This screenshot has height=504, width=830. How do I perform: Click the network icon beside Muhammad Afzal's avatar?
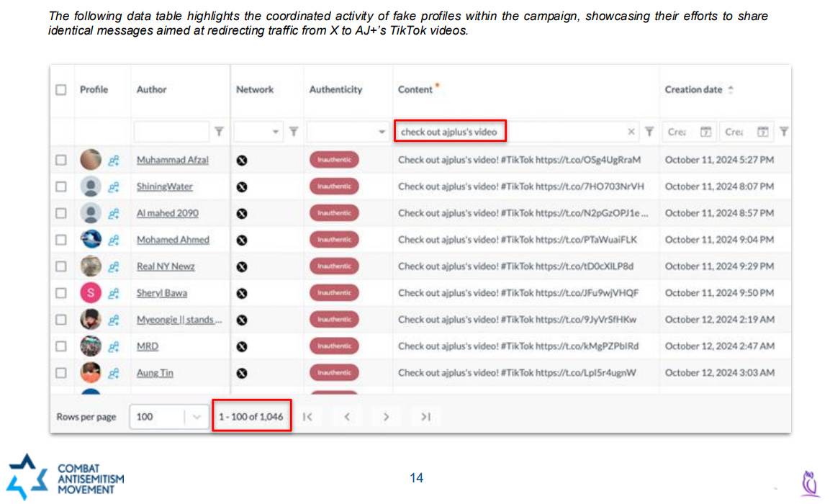pyautogui.click(x=113, y=161)
